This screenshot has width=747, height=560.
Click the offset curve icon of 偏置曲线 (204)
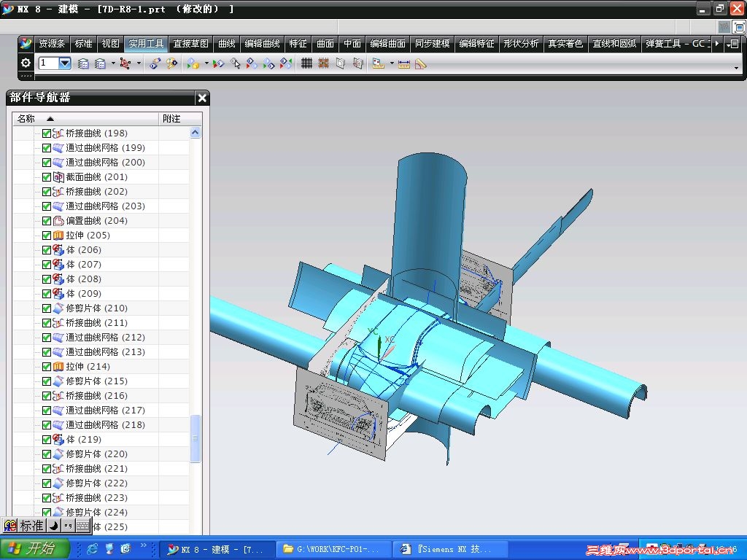coord(58,221)
